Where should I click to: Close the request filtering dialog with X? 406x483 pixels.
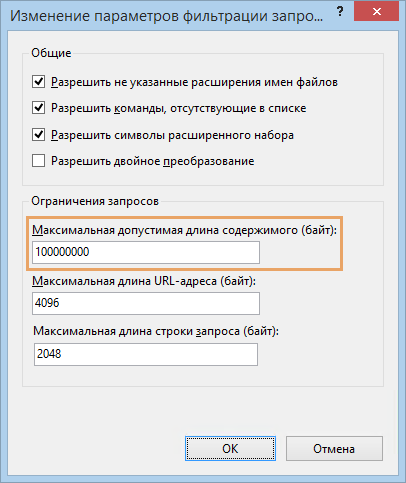tap(377, 12)
